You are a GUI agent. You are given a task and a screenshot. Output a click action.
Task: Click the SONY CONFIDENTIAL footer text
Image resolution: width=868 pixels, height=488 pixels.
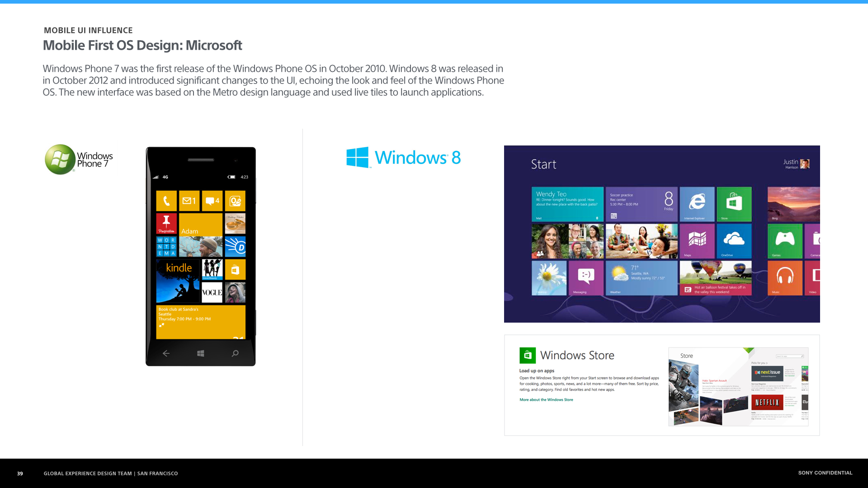(x=825, y=473)
